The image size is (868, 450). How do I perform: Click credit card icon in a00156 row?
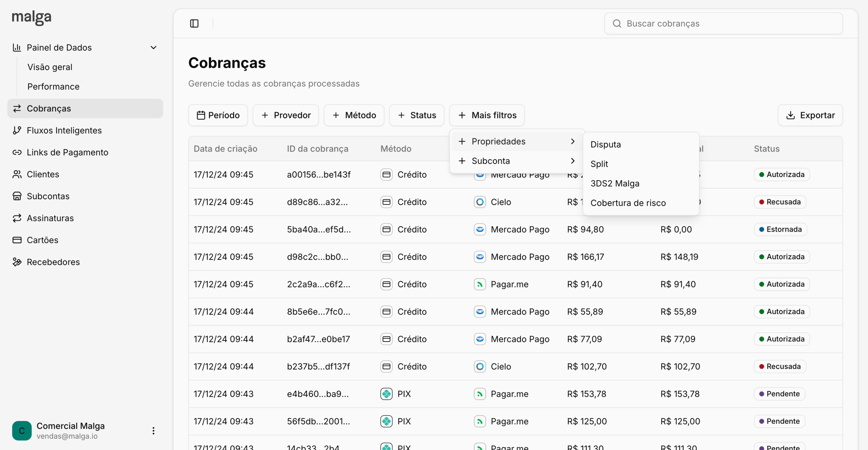click(387, 174)
